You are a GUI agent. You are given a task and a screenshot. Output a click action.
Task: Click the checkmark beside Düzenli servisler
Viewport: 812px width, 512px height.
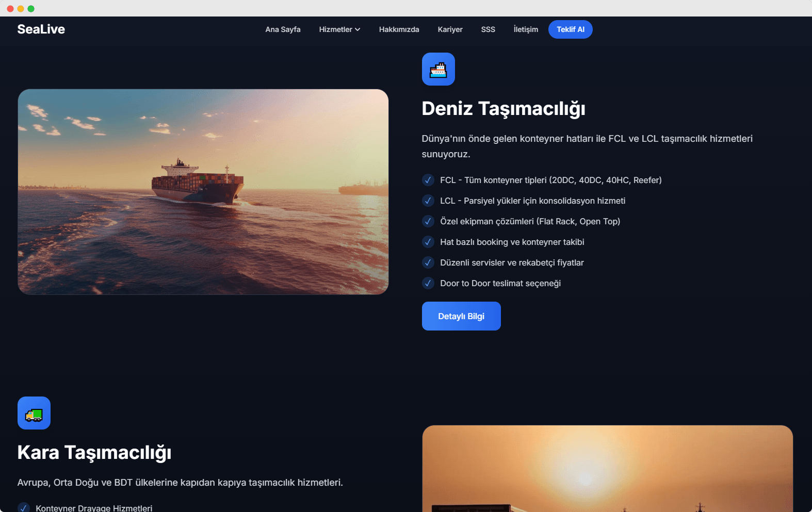(x=428, y=262)
